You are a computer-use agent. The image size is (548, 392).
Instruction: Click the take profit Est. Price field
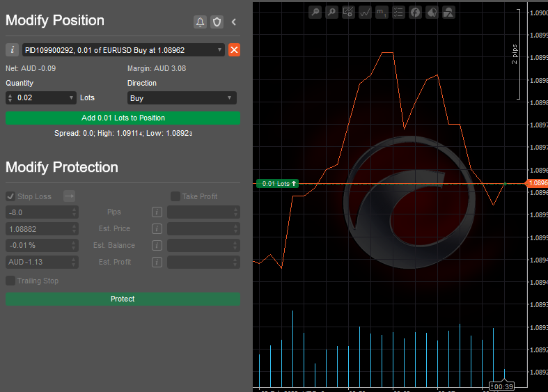click(x=204, y=229)
